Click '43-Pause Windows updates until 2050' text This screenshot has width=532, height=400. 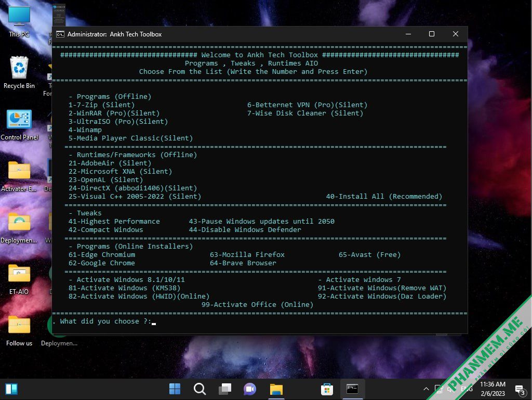(x=262, y=222)
